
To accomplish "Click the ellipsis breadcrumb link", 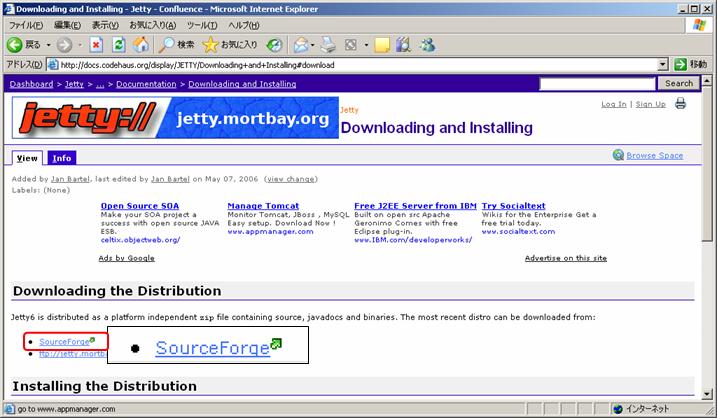I will coord(100,84).
